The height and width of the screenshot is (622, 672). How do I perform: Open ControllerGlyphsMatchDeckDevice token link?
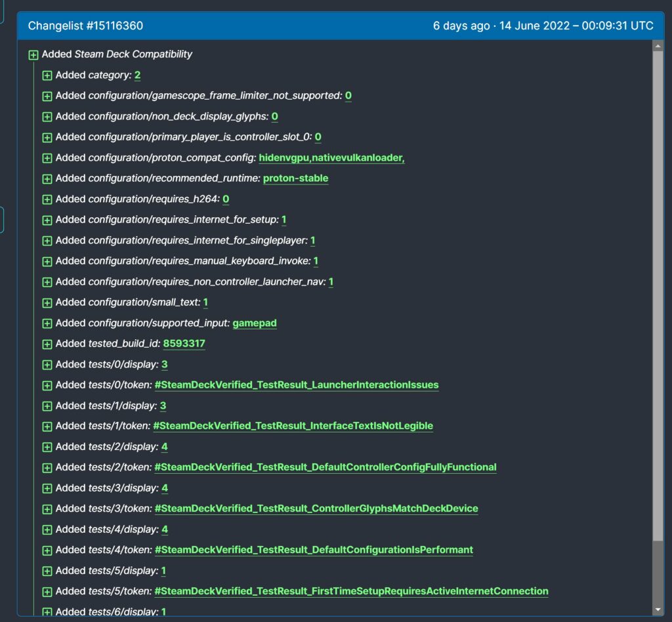tap(316, 508)
